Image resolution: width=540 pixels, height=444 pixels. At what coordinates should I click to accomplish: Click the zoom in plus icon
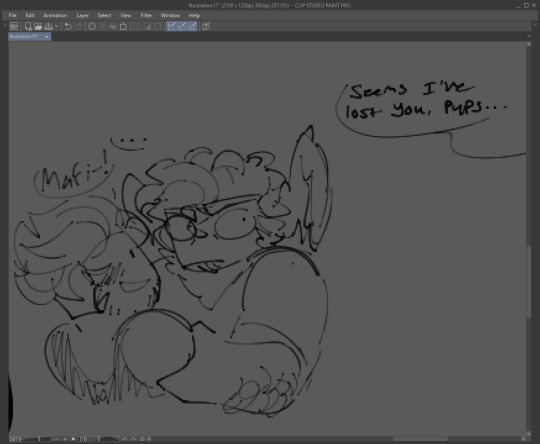(x=65, y=439)
